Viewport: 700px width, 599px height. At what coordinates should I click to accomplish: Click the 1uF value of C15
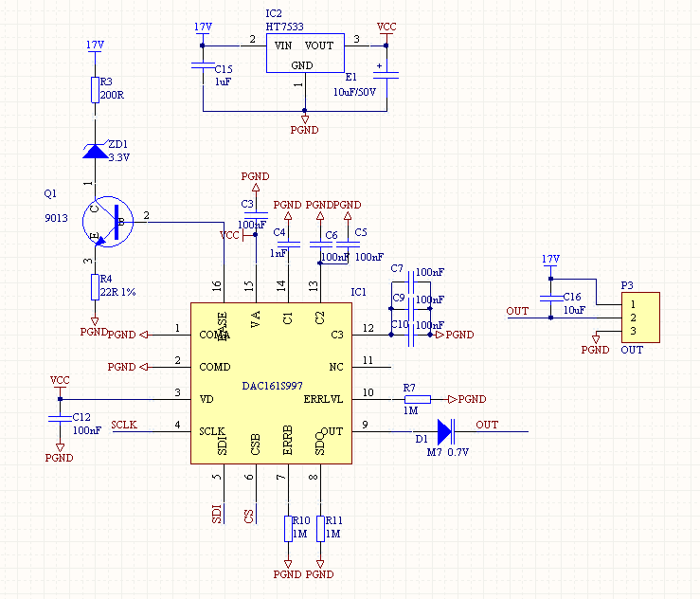(224, 82)
